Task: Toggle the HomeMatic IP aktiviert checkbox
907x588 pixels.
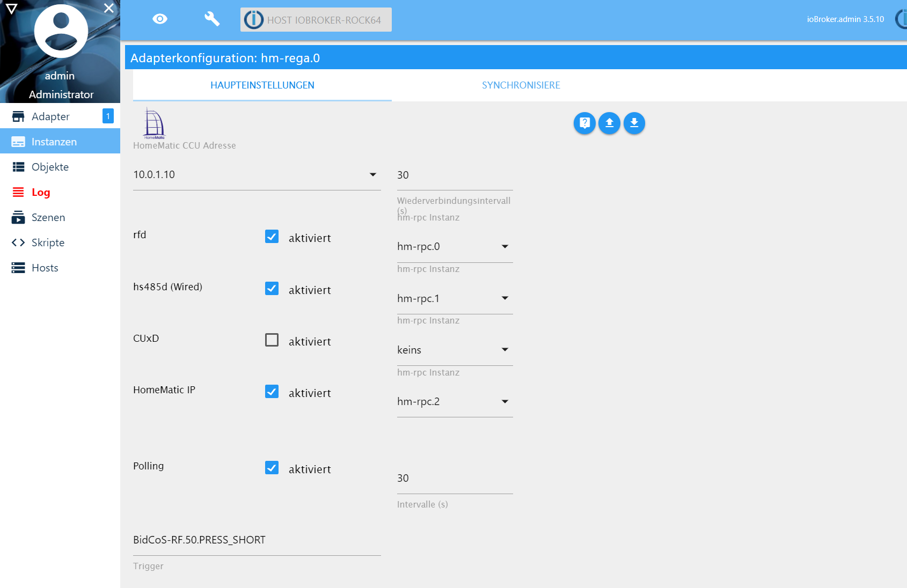Action: point(272,392)
